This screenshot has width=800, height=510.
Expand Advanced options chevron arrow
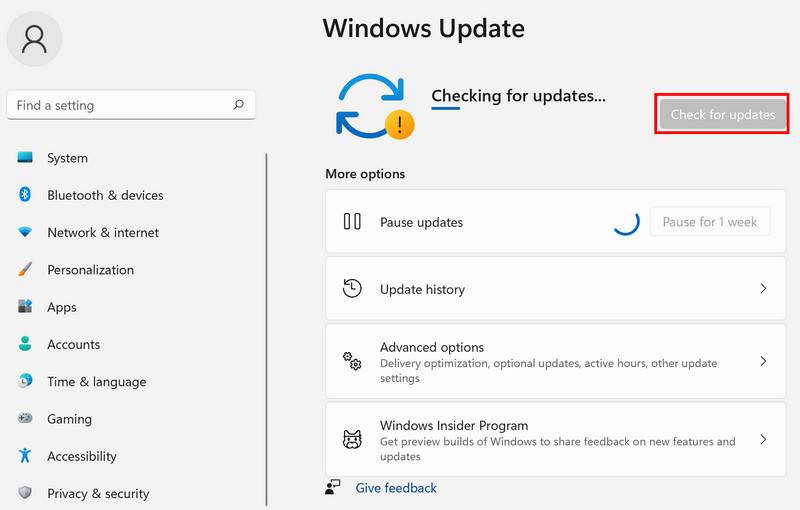tap(763, 361)
